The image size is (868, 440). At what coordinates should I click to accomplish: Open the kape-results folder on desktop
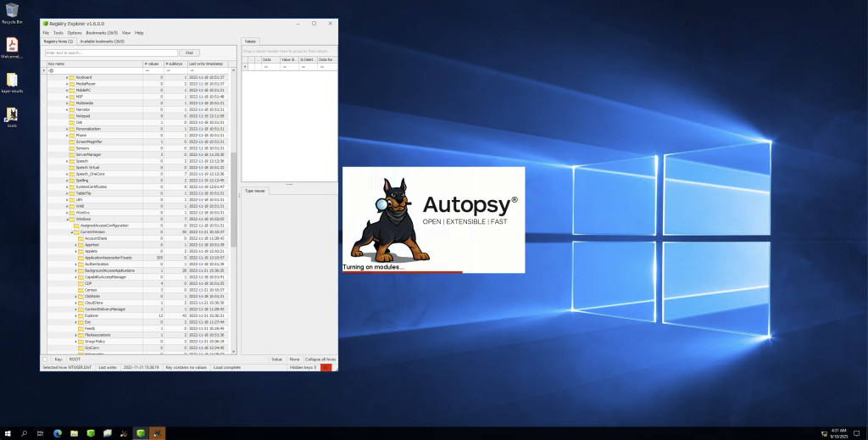(12, 82)
